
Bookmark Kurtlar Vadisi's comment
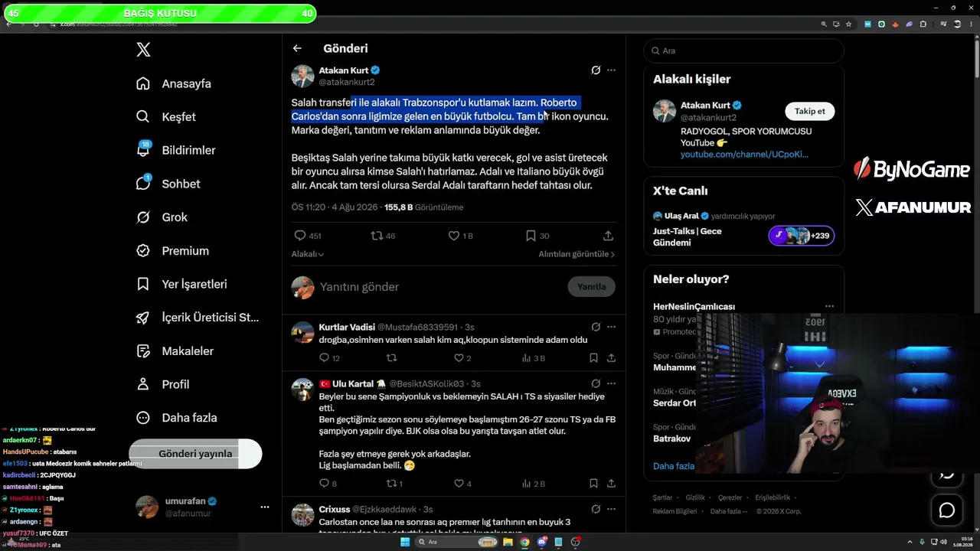point(593,357)
